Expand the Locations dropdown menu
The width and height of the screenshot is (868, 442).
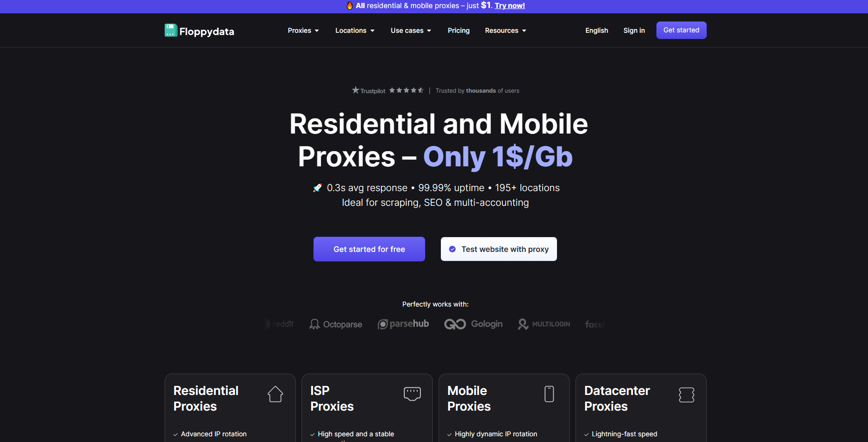click(355, 30)
